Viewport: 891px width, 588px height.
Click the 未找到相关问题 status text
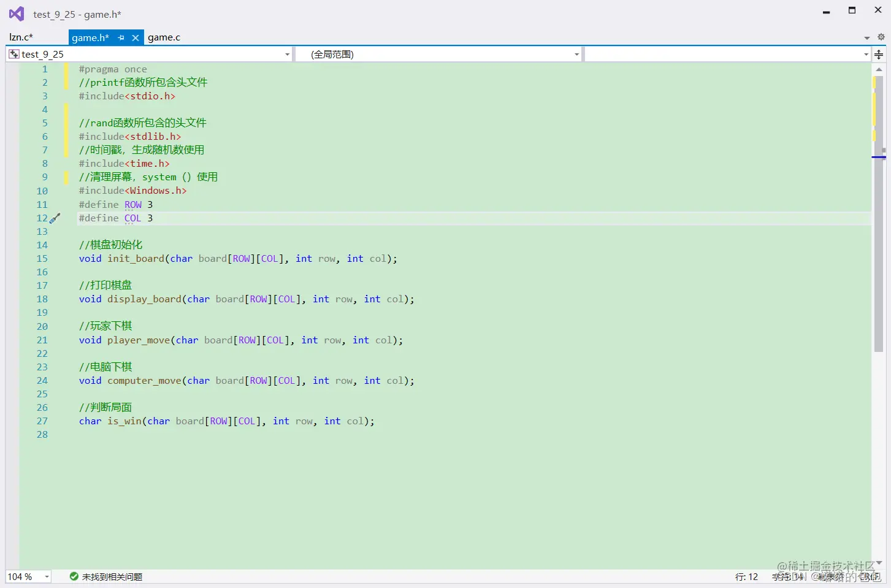(x=112, y=577)
